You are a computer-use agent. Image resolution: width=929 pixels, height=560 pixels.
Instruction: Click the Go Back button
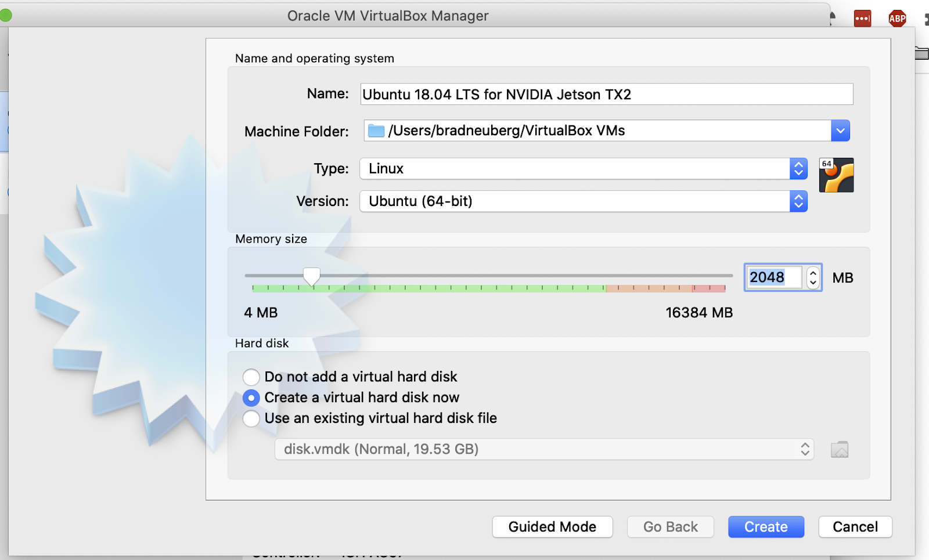pos(671,527)
